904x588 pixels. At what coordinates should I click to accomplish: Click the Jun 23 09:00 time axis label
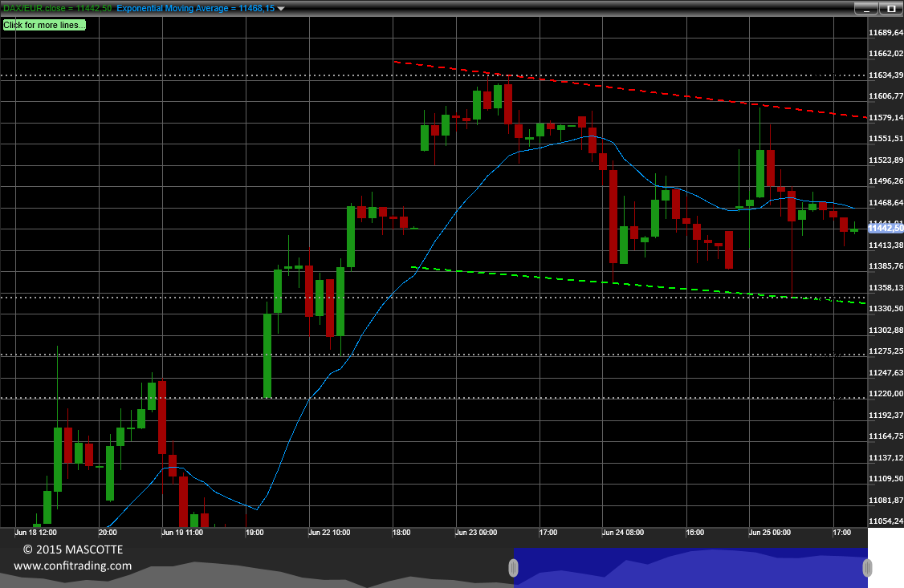click(x=475, y=532)
